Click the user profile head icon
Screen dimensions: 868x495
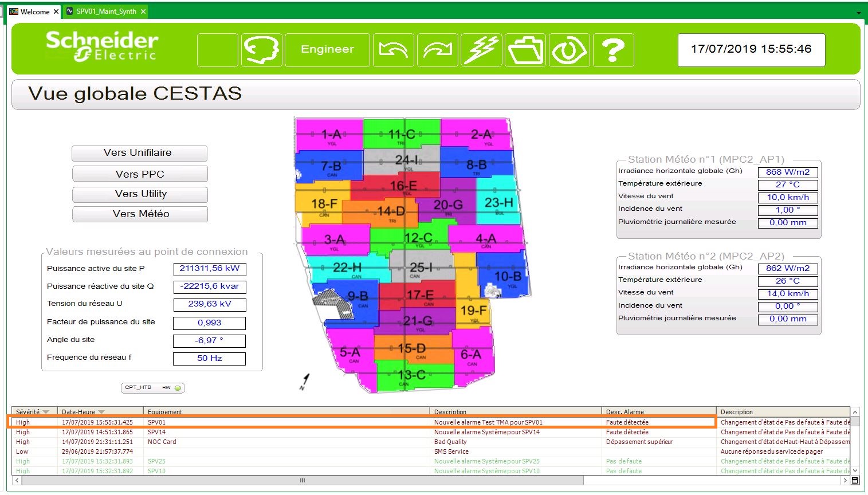pos(262,50)
